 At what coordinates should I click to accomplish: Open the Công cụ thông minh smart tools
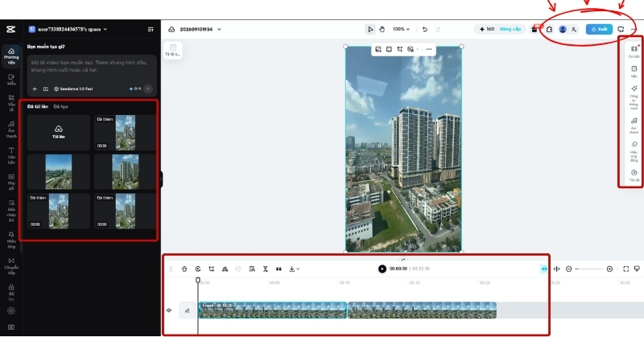[634, 97]
